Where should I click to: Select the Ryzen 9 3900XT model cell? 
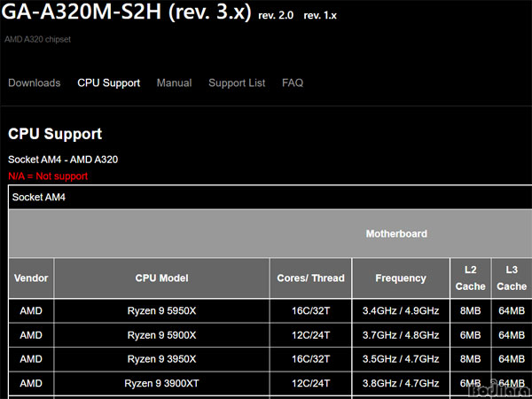pos(162,383)
